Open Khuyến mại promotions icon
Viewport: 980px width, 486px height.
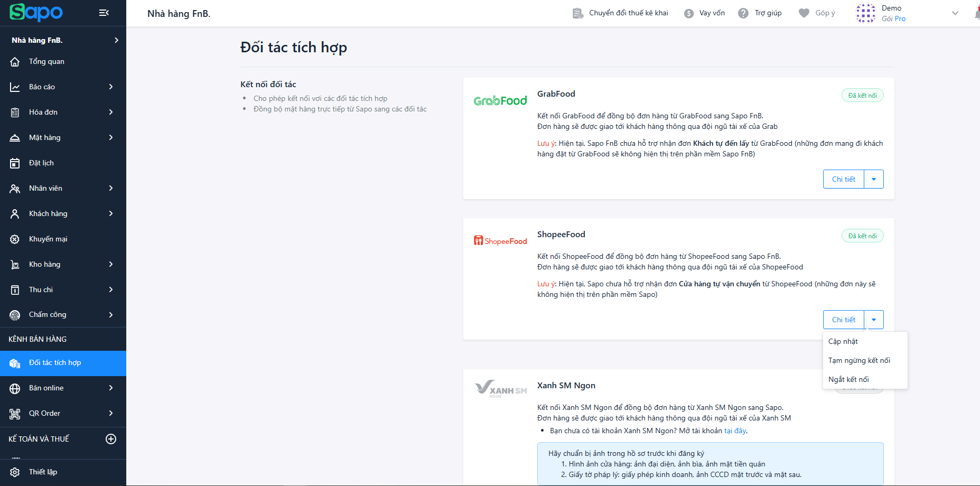(x=15, y=239)
